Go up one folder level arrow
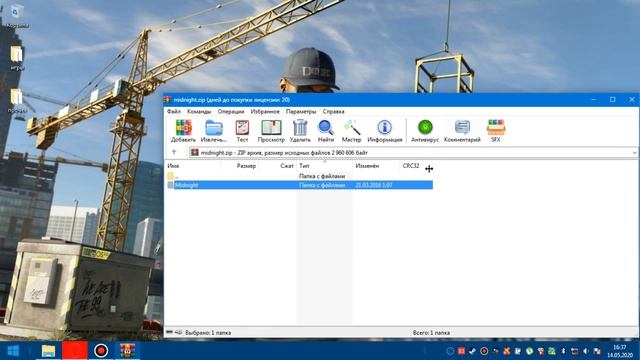The height and width of the screenshot is (360, 640). pyautogui.click(x=174, y=152)
